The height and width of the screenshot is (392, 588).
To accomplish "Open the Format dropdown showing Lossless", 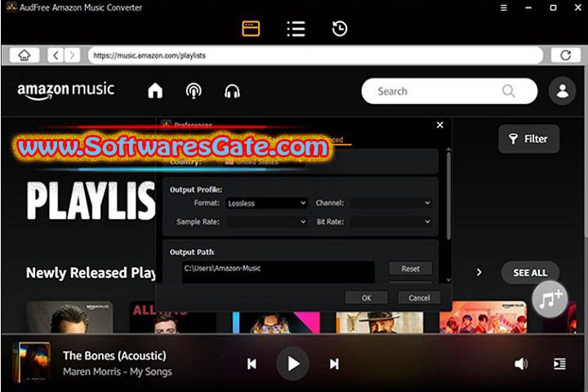I will point(266,203).
